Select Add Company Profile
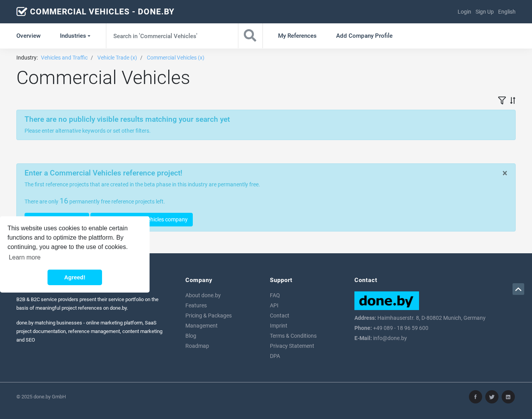532x419 pixels. tap(364, 36)
